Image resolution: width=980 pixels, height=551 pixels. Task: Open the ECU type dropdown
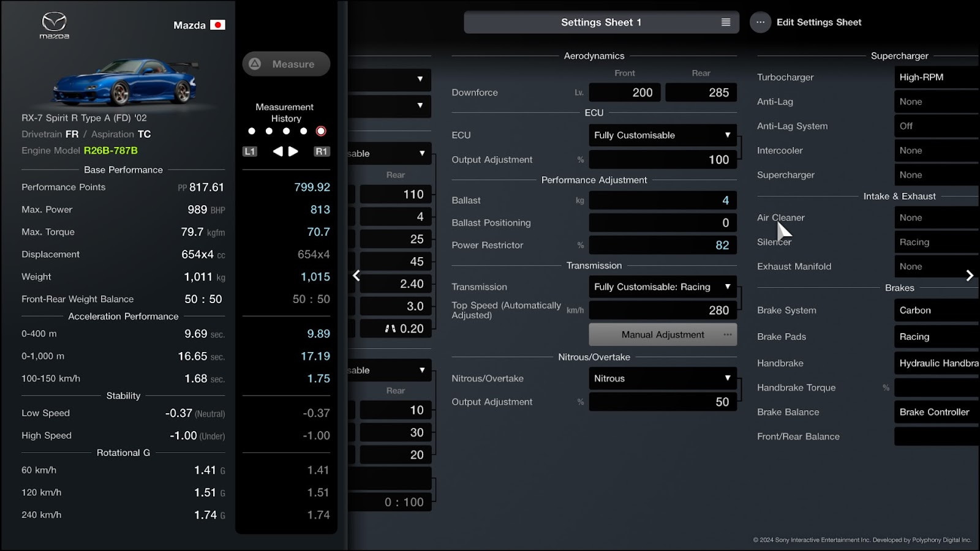[663, 135]
